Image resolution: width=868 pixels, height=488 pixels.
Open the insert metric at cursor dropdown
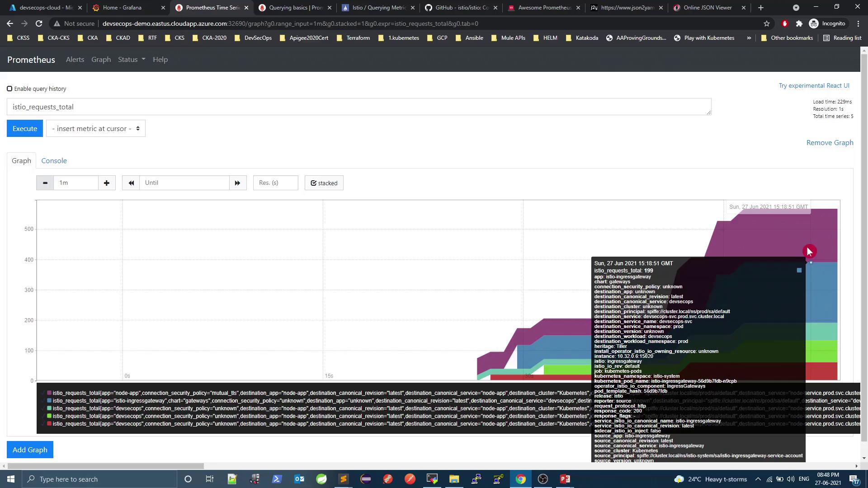95,129
